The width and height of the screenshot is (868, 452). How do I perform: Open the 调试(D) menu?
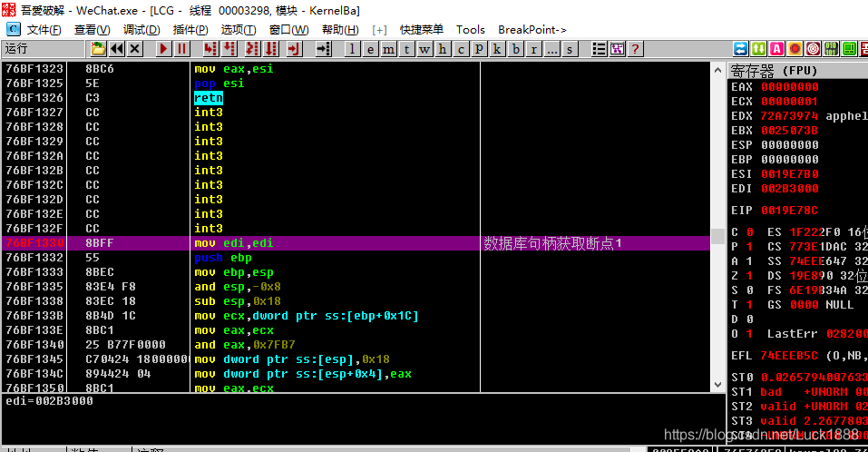141,30
